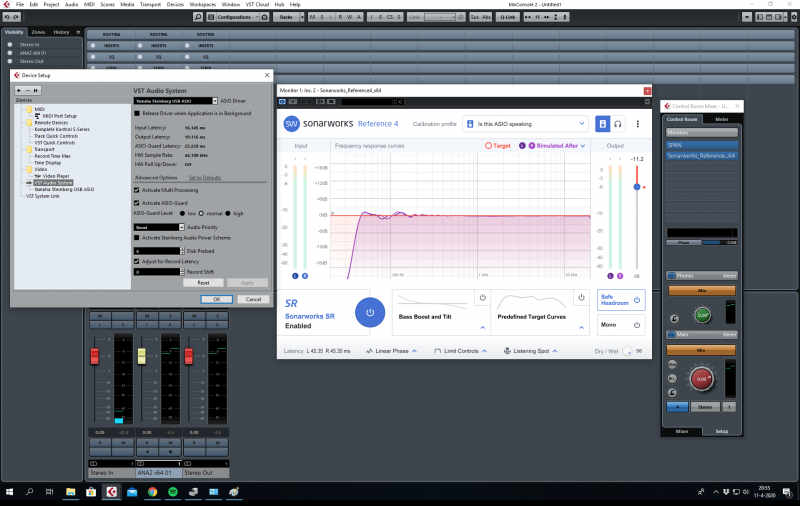Screen dimensions: 800x506
Task: Select headphone calibration mode in Sonarworks
Action: pos(618,124)
